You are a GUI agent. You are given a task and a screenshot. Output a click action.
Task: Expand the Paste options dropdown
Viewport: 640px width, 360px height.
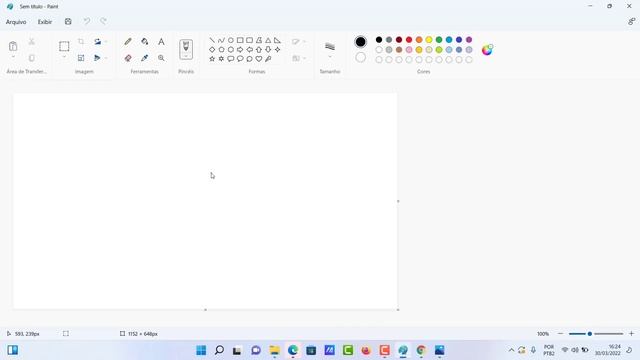[13, 57]
